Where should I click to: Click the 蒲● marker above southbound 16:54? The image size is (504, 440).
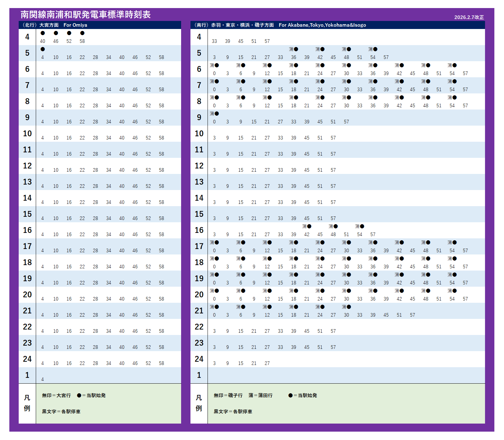pos(360,226)
